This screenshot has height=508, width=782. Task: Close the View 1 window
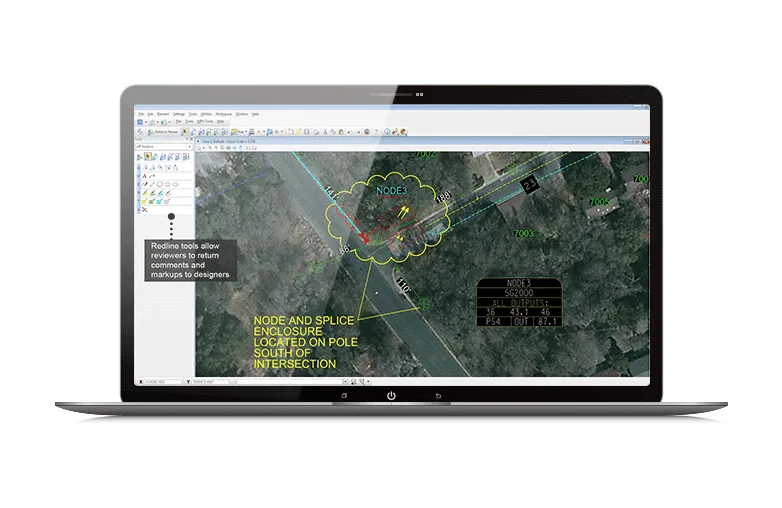click(x=645, y=144)
